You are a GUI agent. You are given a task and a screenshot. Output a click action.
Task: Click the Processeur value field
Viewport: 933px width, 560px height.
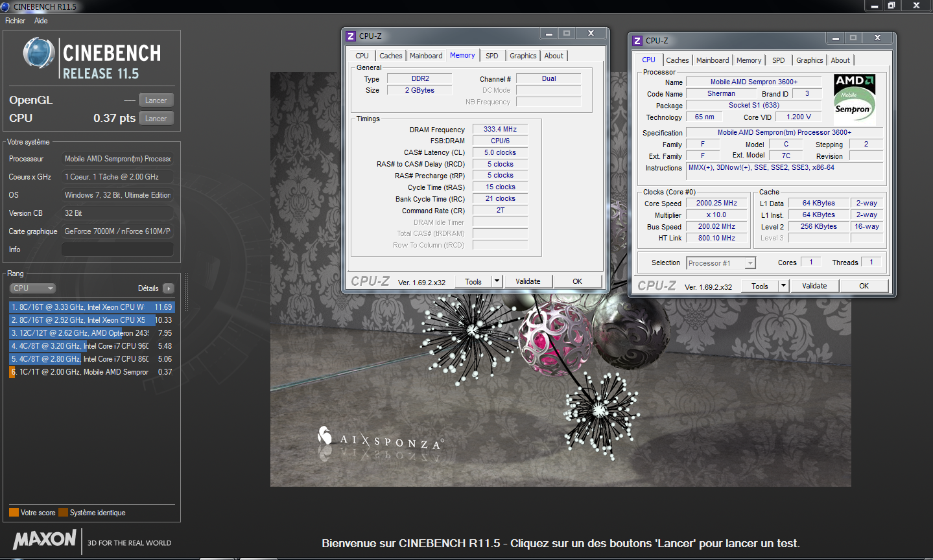coord(117,159)
